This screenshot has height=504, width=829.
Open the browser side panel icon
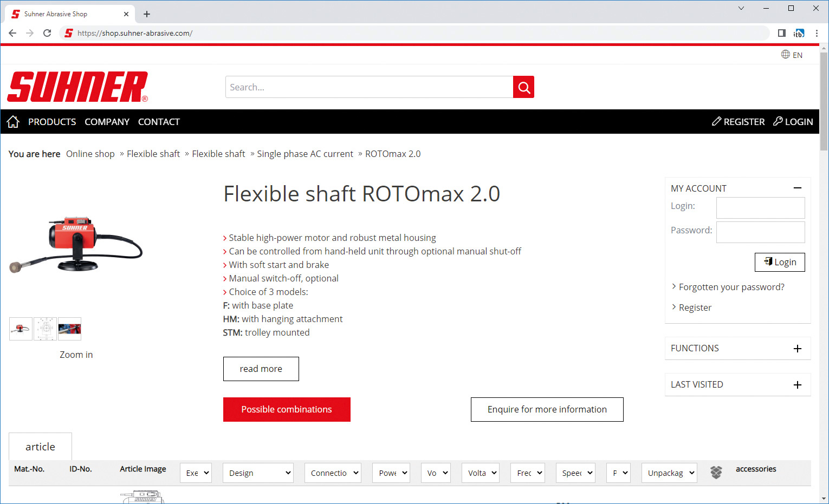(x=781, y=33)
